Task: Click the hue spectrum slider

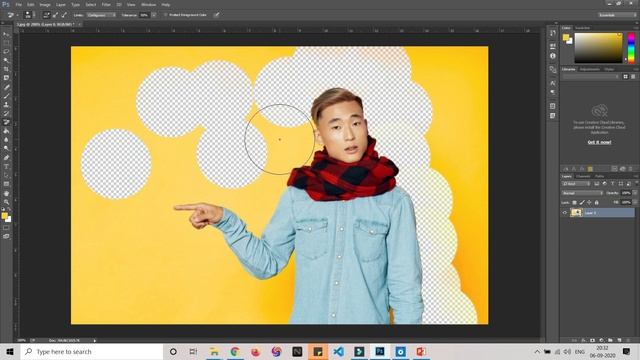Action: (x=631, y=48)
